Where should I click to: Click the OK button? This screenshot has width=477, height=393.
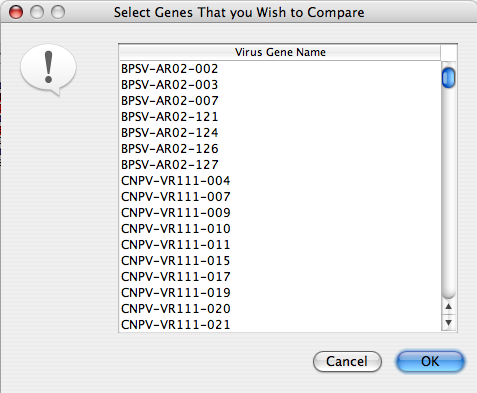tap(430, 361)
